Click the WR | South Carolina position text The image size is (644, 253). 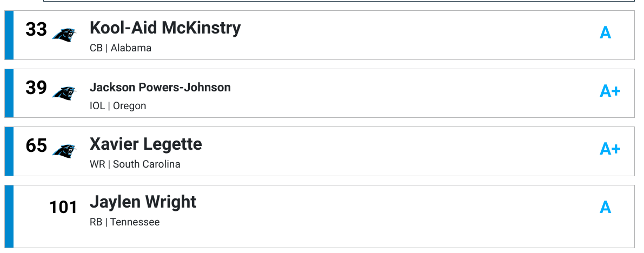(135, 164)
